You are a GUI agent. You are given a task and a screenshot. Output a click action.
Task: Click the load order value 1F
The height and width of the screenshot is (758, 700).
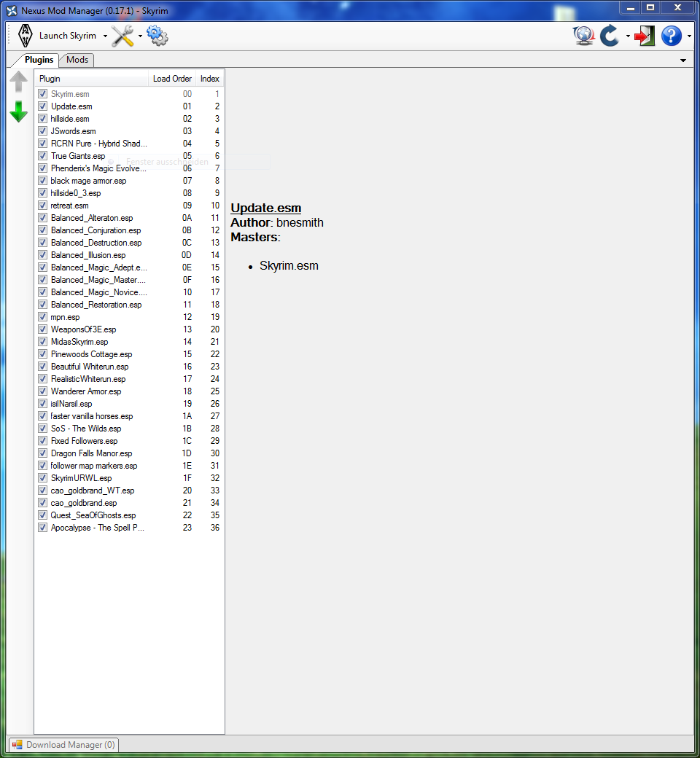187,478
